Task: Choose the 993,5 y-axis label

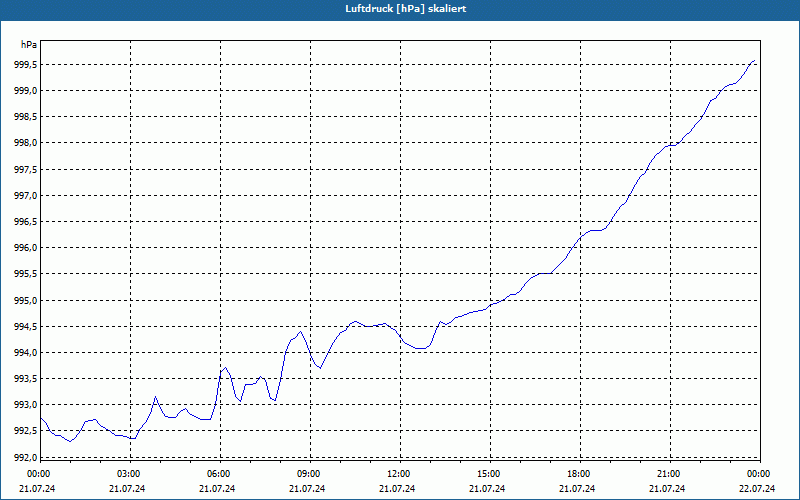Action: 26,379
